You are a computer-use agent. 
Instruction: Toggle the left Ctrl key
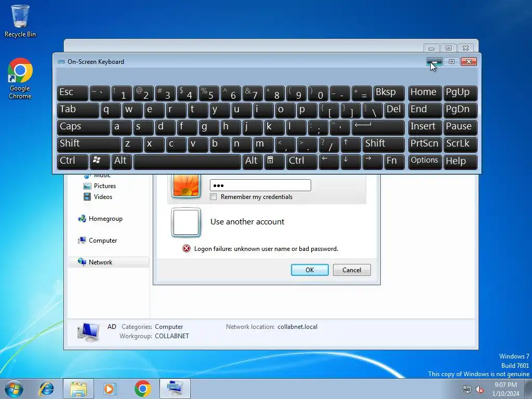coord(73,162)
